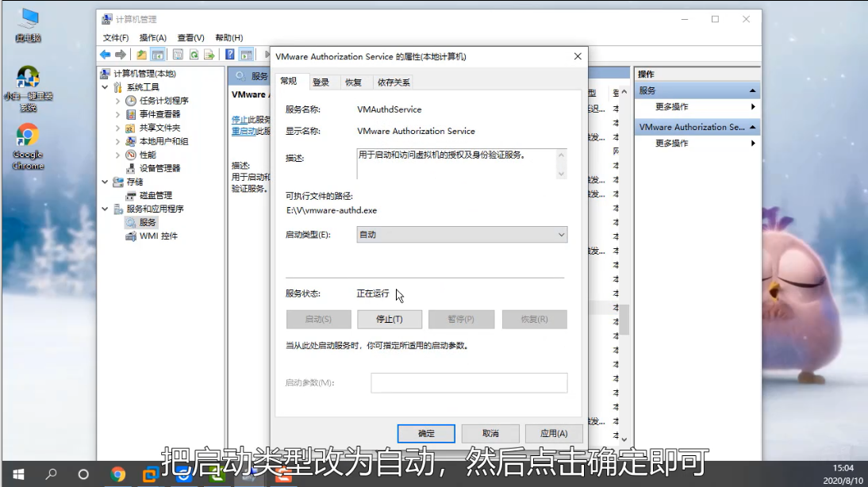Expand the 本地用户和组 node arrow
868x487 pixels.
pyautogui.click(x=117, y=141)
